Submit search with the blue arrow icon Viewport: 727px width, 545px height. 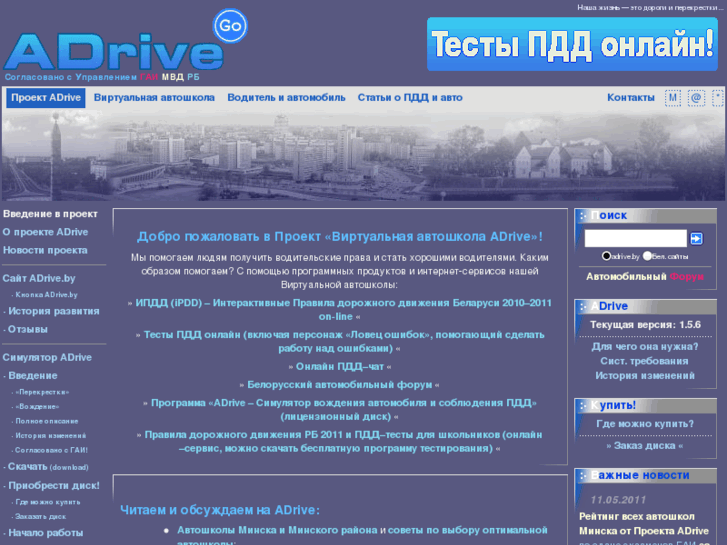696,238
